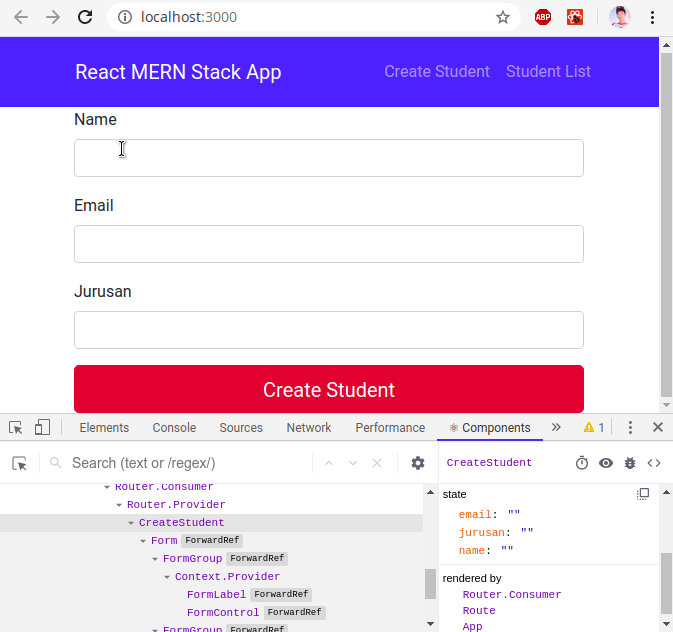The image size is (673, 632).
Task: Collapse the CreateStudent tree node
Action: pos(131,523)
